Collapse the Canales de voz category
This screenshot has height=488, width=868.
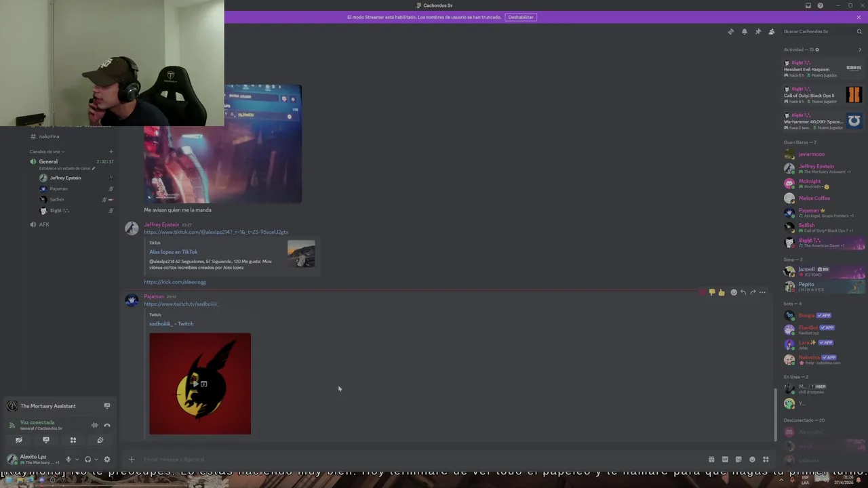45,152
